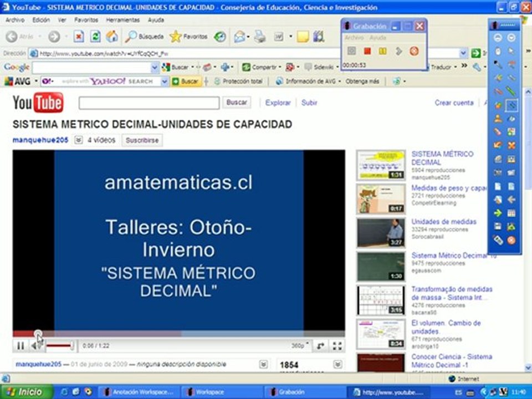Open the Búsqueda search panel
Screen dimensions: 532x399
click(x=144, y=37)
